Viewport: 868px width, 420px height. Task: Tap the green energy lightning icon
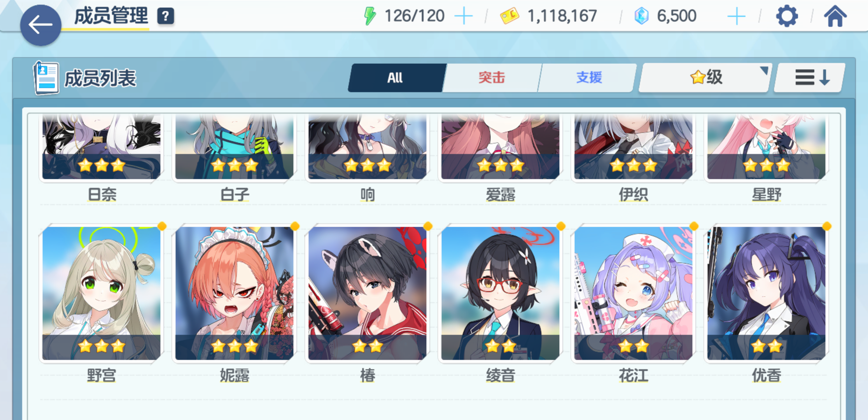pyautogui.click(x=369, y=16)
